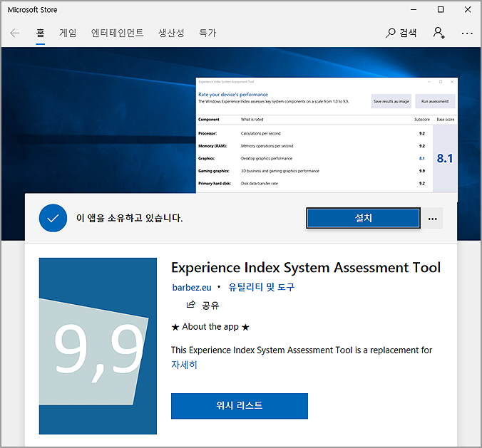Click the 9,9 app logo thumbnail
This screenshot has height=448, width=482.
(x=98, y=346)
